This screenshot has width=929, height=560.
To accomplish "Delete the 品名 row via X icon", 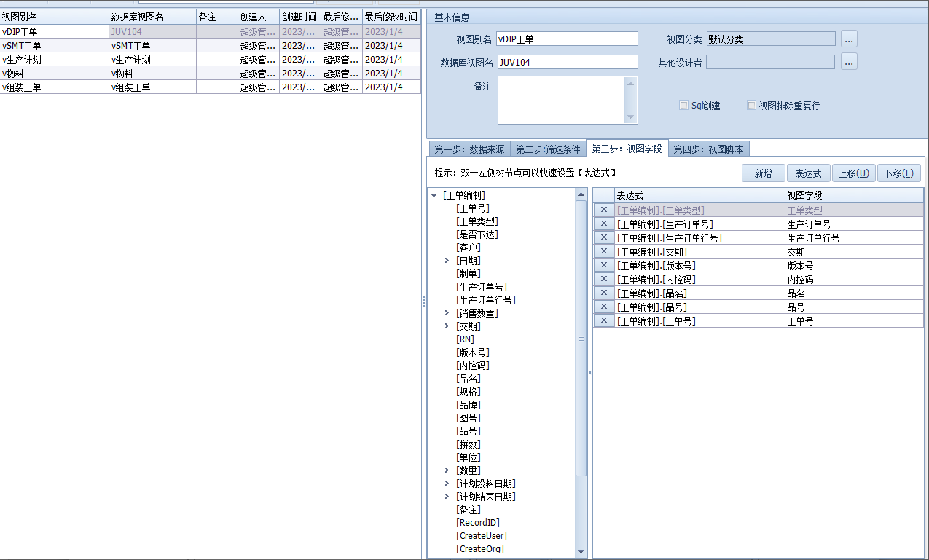I will (603, 293).
